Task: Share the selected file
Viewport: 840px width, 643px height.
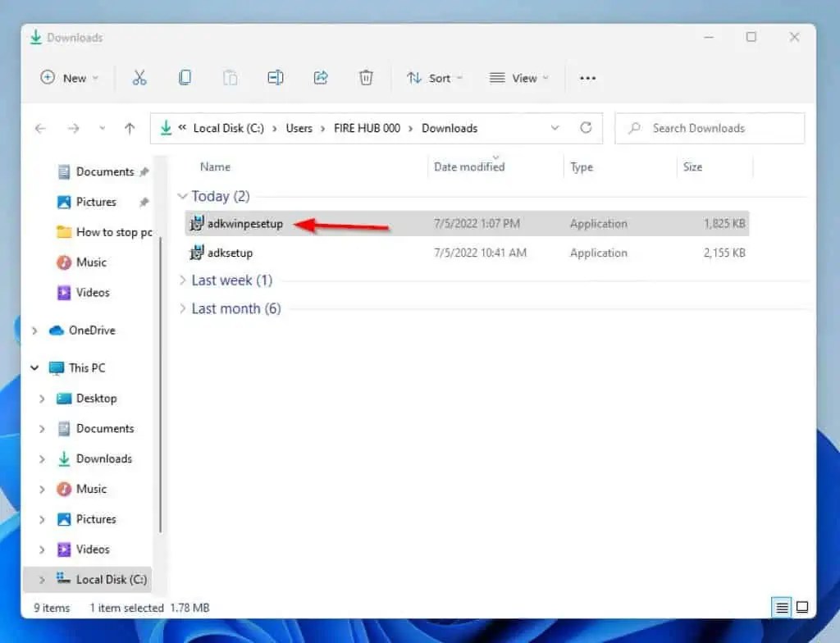Action: (321, 78)
